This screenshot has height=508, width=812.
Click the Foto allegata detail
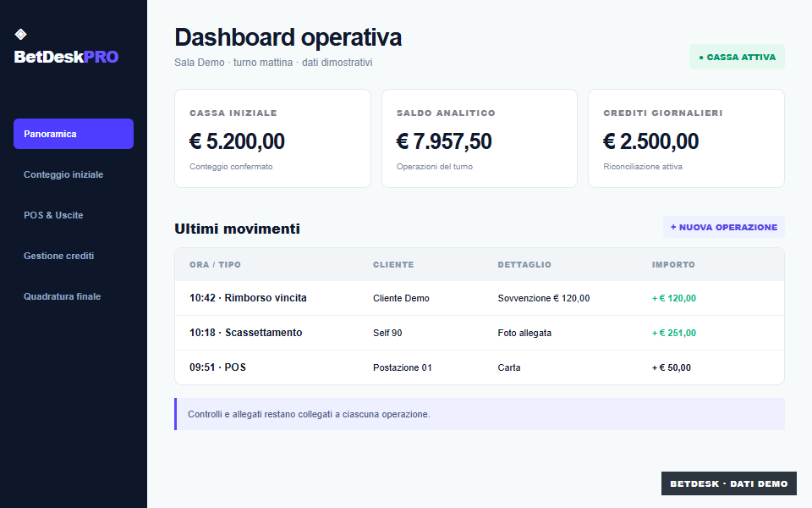[x=524, y=333]
